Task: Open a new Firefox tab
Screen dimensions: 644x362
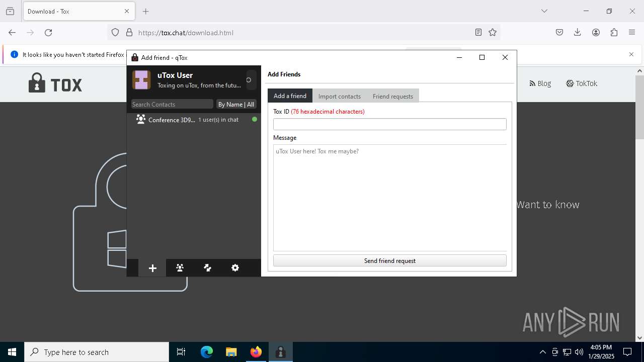Action: [146, 11]
